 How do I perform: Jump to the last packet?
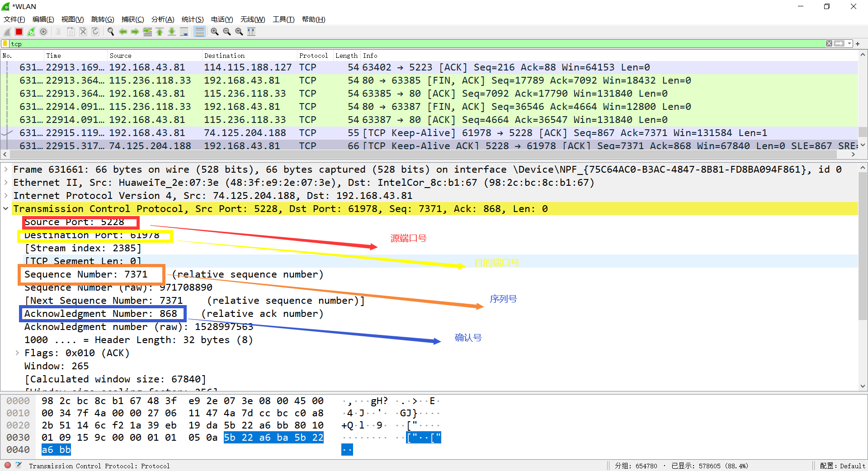click(x=172, y=32)
